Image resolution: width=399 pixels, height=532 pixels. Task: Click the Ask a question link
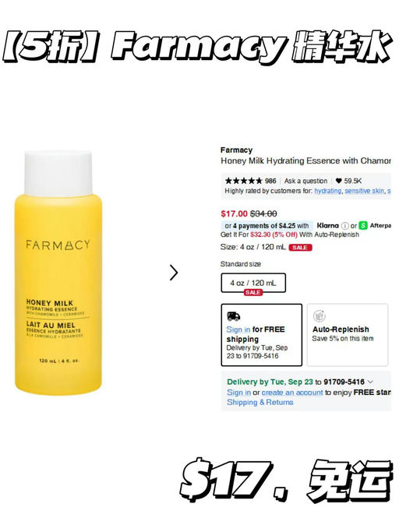305,181
